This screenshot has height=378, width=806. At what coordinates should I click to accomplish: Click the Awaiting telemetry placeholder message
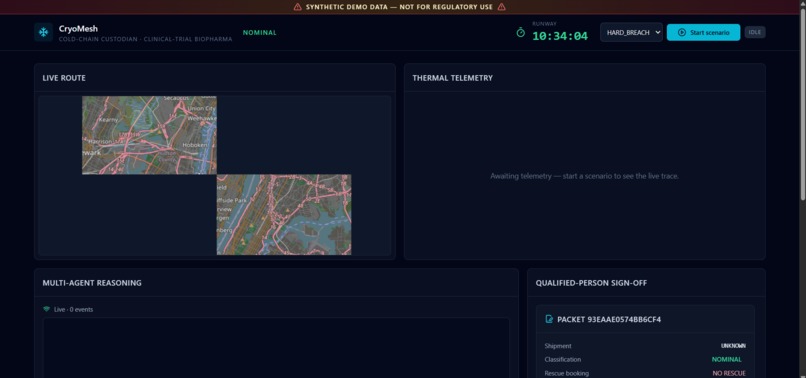coord(584,176)
